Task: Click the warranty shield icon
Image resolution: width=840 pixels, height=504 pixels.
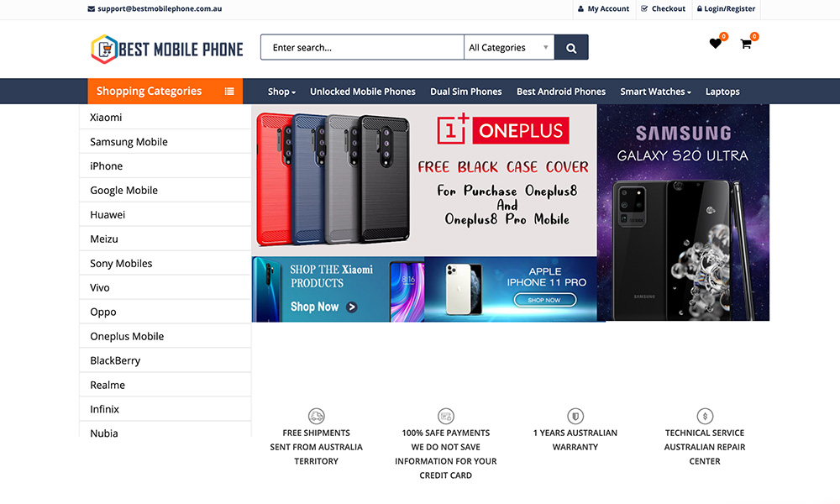Action: pyautogui.click(x=575, y=416)
